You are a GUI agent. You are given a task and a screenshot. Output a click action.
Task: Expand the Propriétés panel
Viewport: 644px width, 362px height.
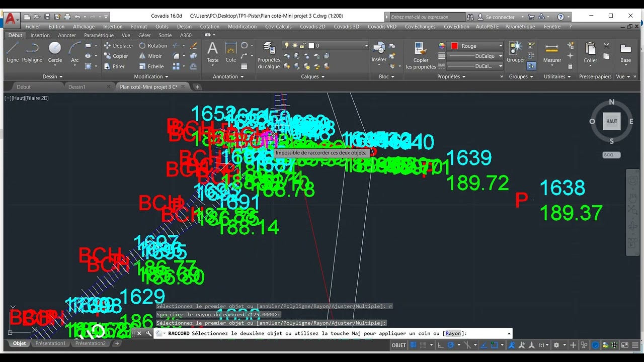pyautogui.click(x=451, y=76)
